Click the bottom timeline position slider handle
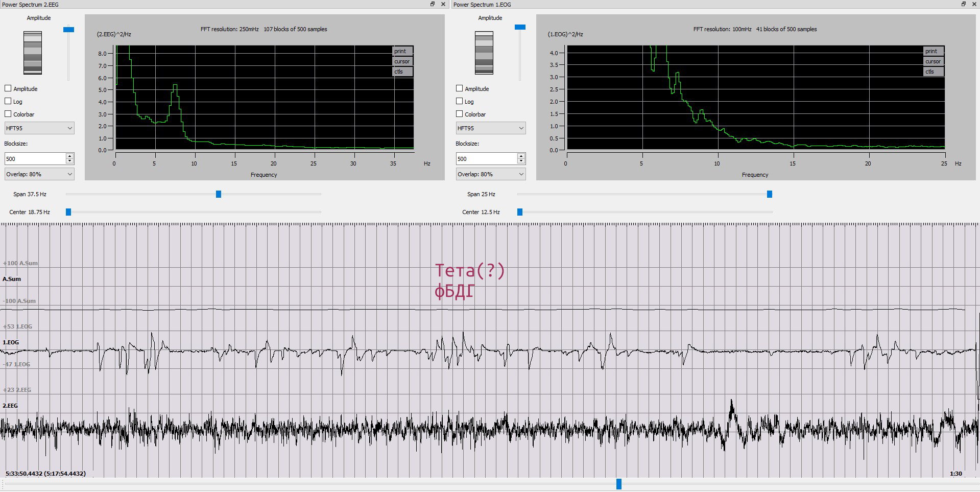 (x=619, y=484)
